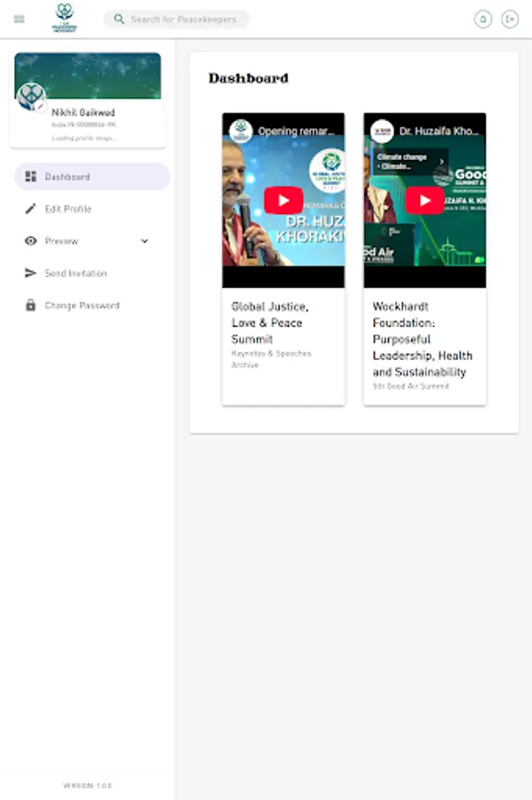Click the Change Password lock icon
Image resolution: width=532 pixels, height=800 pixels.
[x=30, y=305]
